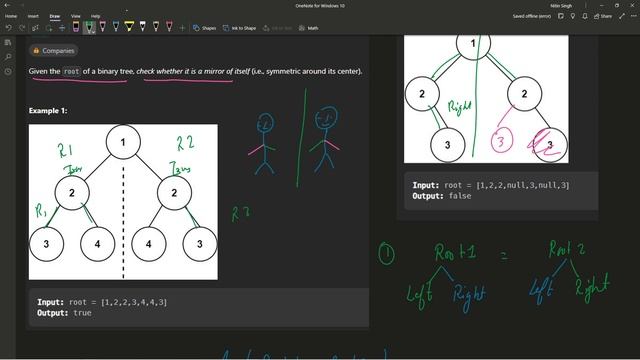Select the Example 1 symmetric tree image
Image resolution: width=640 pixels, height=360 pixels.
click(x=123, y=202)
